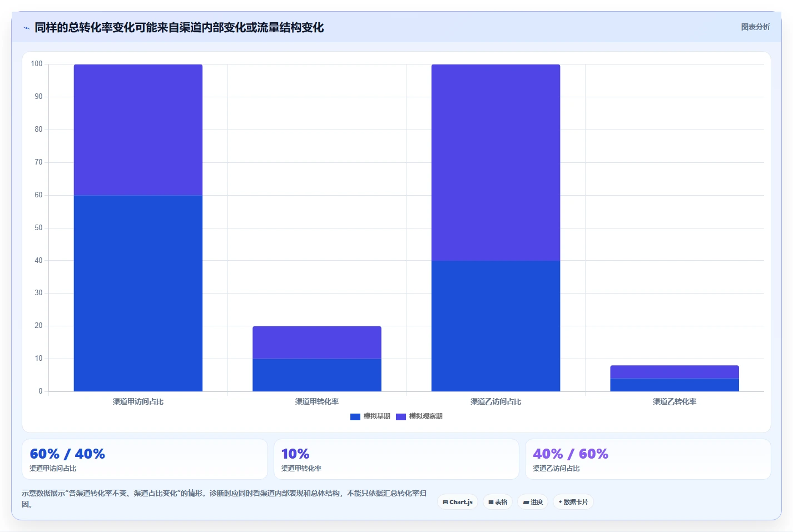Click the y-axis tick label 50
793x532 pixels.
[x=38, y=228]
